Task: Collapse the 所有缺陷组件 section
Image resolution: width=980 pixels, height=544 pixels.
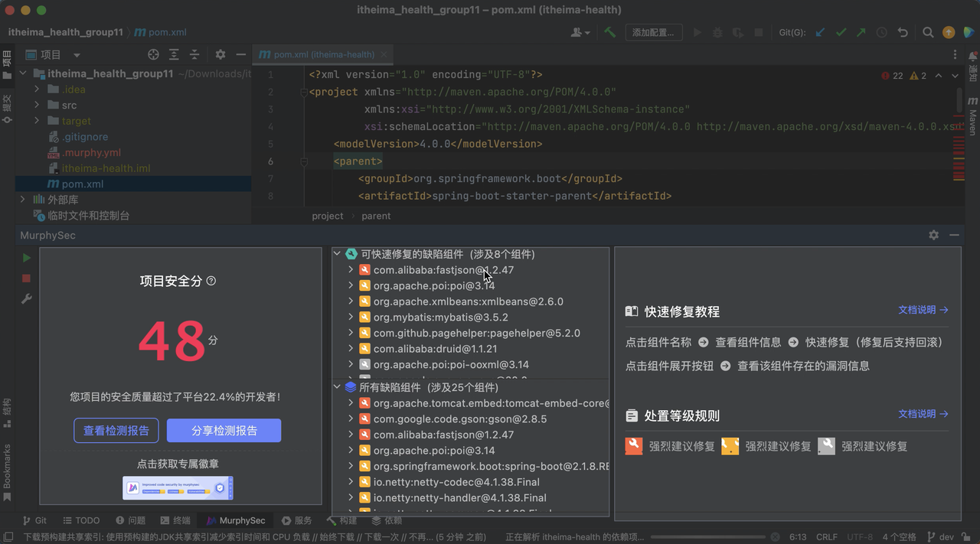Action: (337, 387)
